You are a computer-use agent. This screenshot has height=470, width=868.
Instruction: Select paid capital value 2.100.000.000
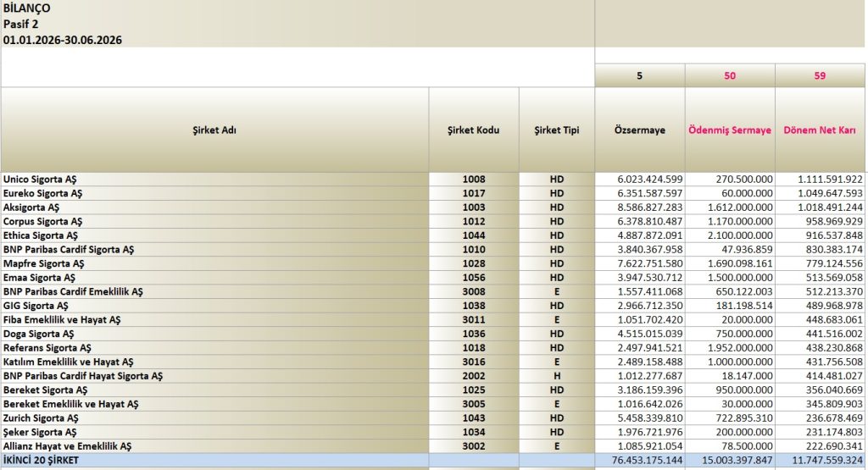pyautogui.click(x=730, y=235)
